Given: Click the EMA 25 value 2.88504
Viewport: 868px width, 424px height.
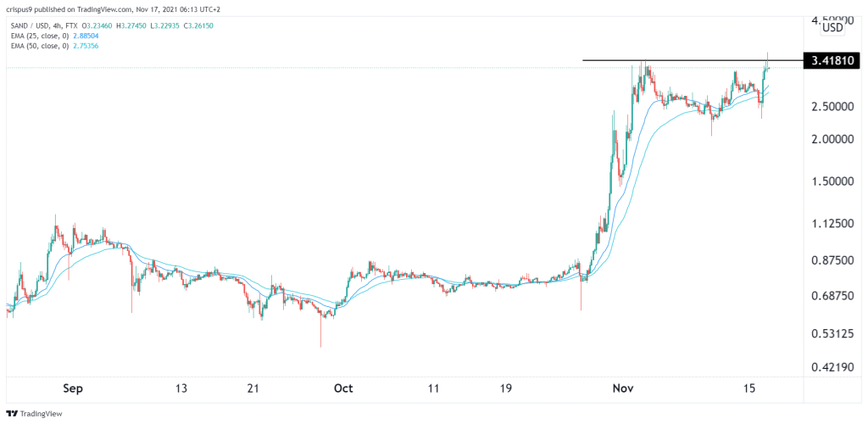Looking at the screenshot, I should [87, 36].
